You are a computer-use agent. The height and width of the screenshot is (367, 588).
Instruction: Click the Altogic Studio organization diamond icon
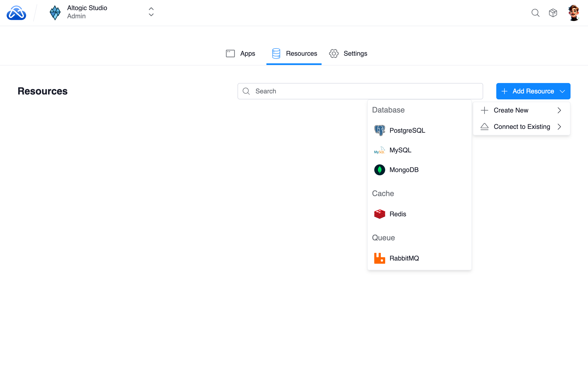(55, 13)
